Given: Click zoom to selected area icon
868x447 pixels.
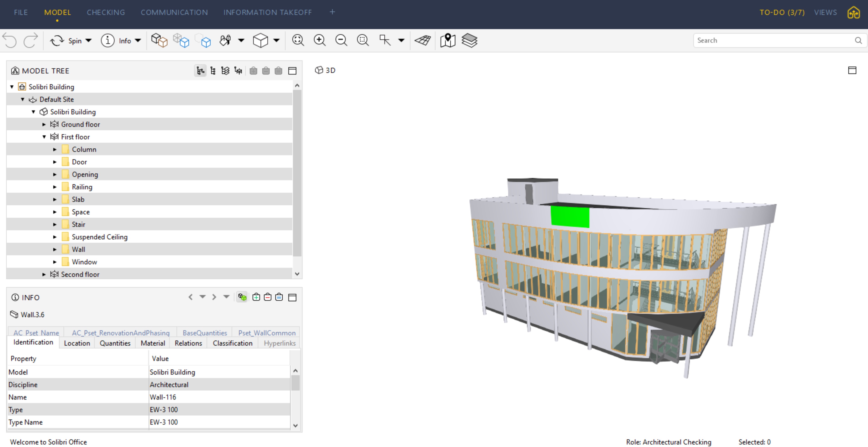Looking at the screenshot, I should [363, 40].
